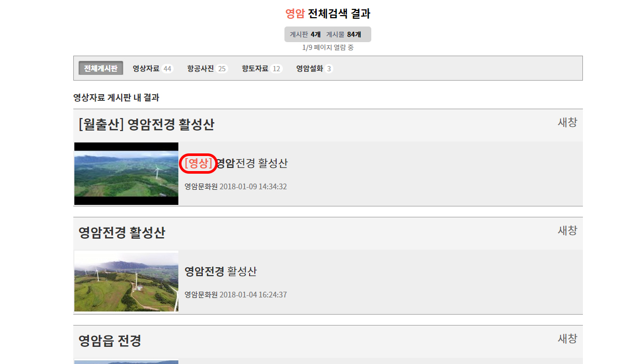Click the 향토자료 count badge 12
This screenshot has width=624, height=364.
point(276,69)
